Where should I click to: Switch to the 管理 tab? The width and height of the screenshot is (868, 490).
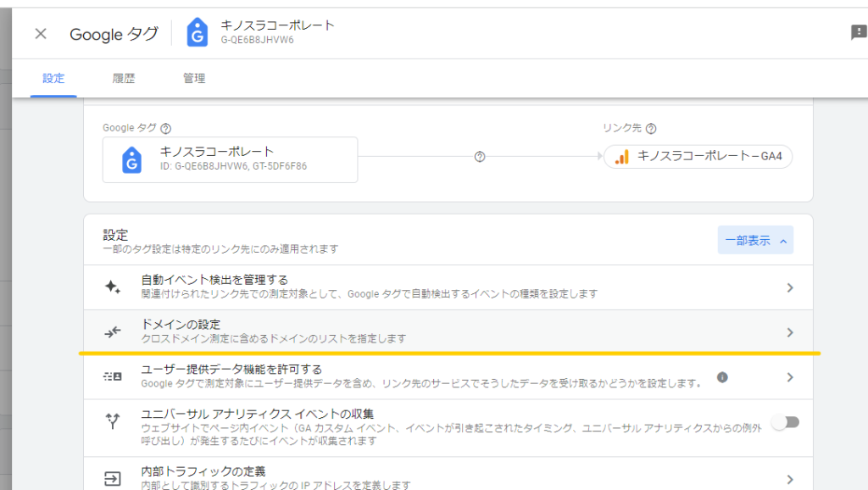(x=194, y=79)
